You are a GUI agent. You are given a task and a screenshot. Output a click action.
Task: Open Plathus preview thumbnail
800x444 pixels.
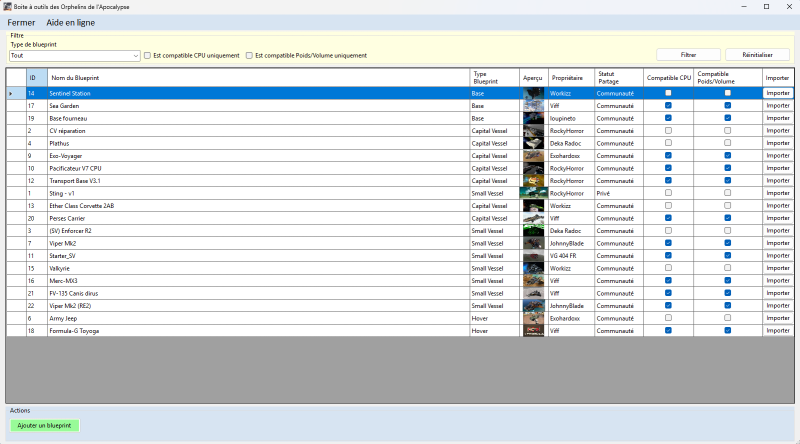[x=534, y=143]
